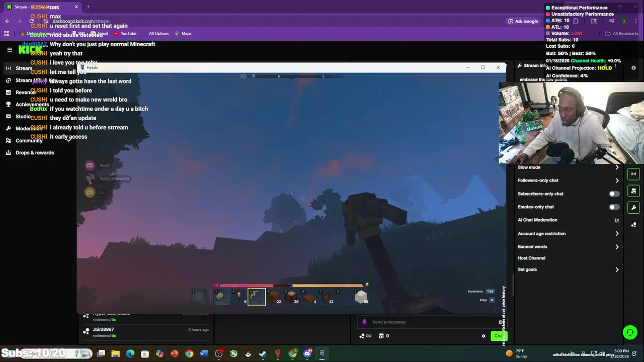The width and height of the screenshot is (644, 362).
Task: Open the All Bookmarks folder
Action: coord(622,34)
